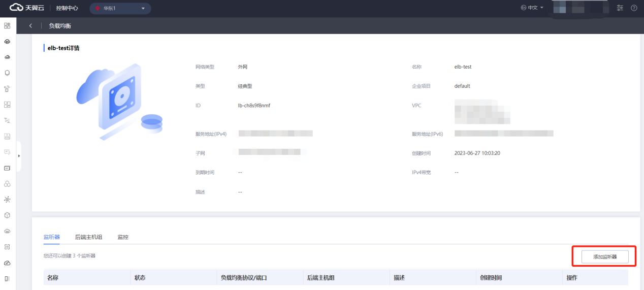Click the sun-shaped icon in left sidebar

point(7,200)
